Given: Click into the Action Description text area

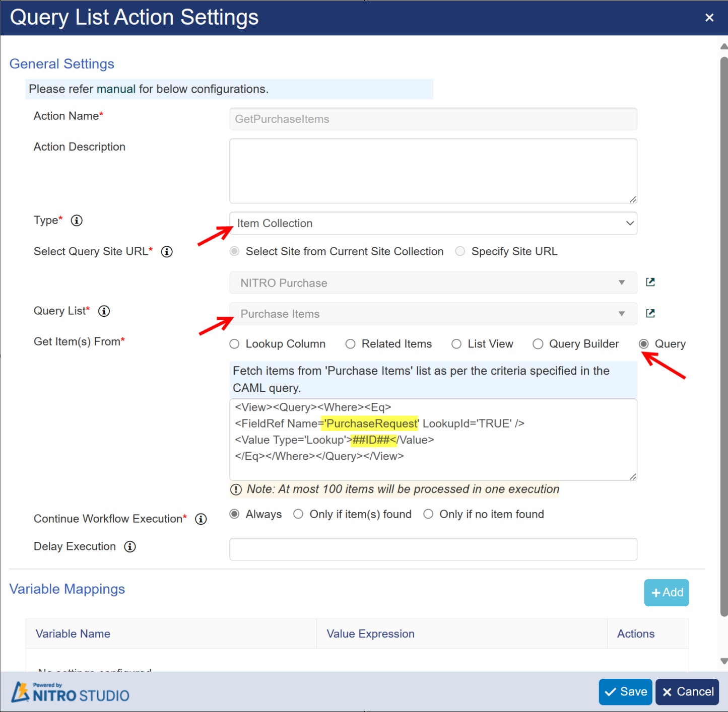Looking at the screenshot, I should (x=433, y=171).
